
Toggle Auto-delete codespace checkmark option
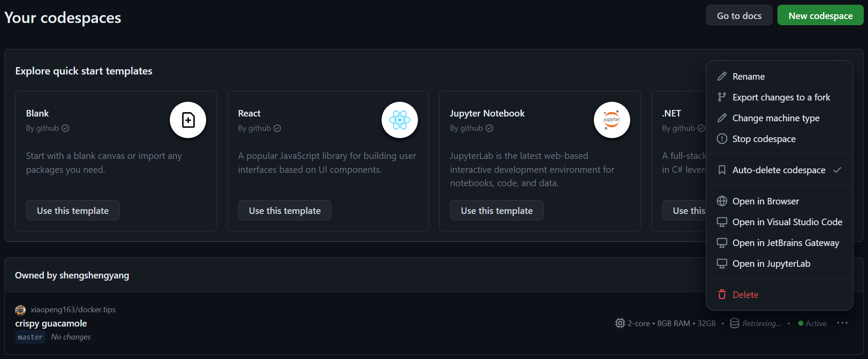coord(779,170)
